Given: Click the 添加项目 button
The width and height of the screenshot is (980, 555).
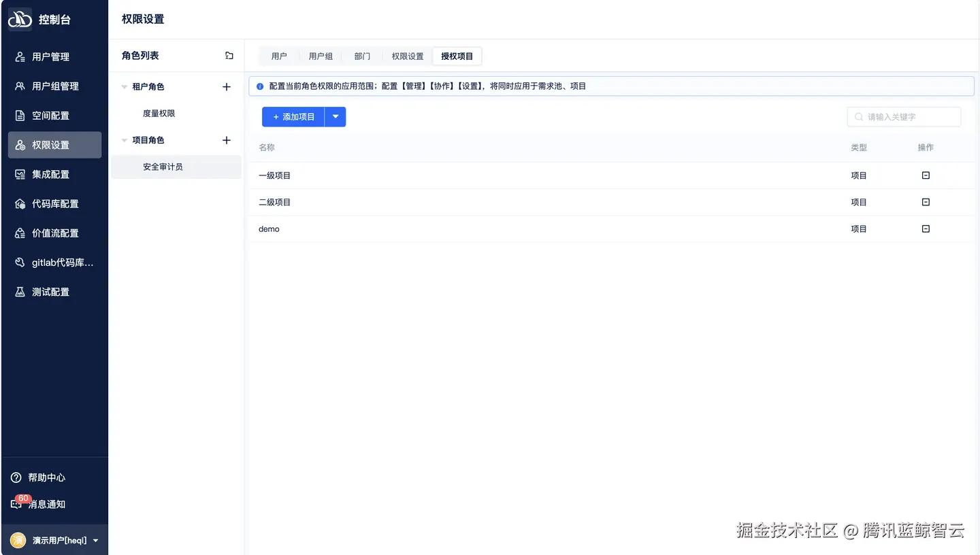Looking at the screenshot, I should click(x=293, y=116).
